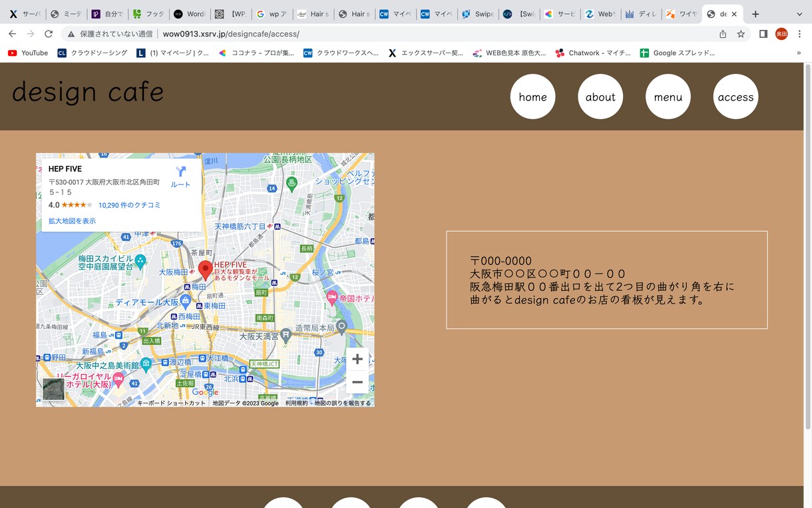
Task: Open a new browser tab
Action: point(755,14)
